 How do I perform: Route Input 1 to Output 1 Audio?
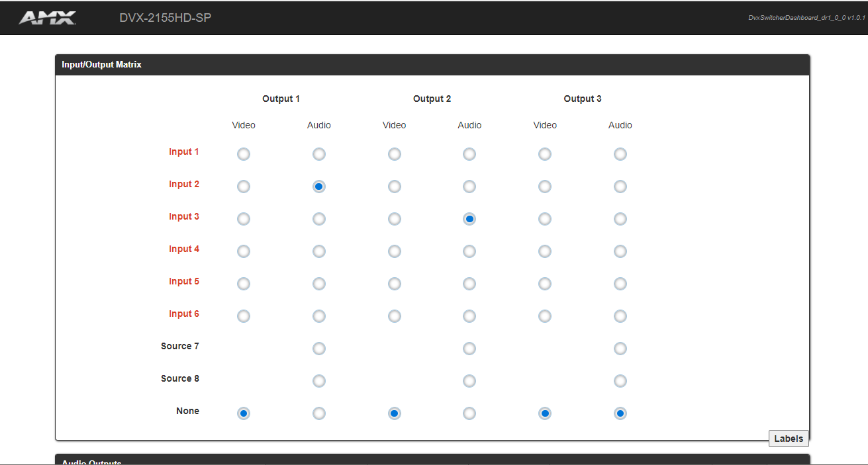pos(319,154)
